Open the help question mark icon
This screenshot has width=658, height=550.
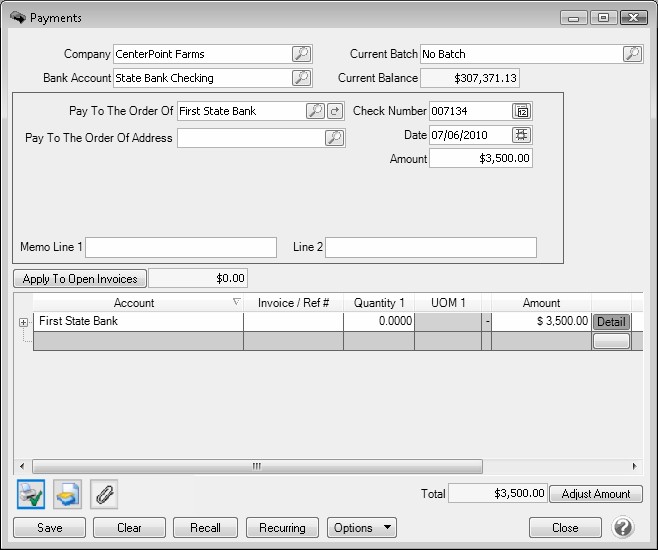pyautogui.click(x=623, y=527)
